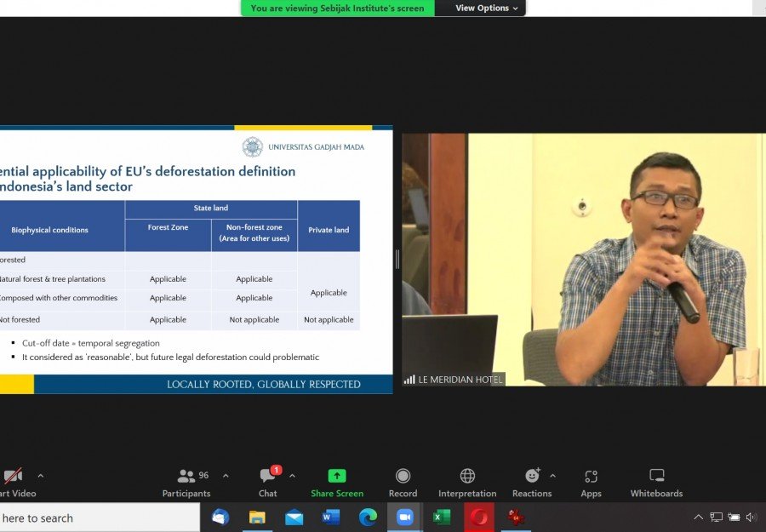Expand the Chat options arrow
The image size is (766, 532).
point(292,476)
